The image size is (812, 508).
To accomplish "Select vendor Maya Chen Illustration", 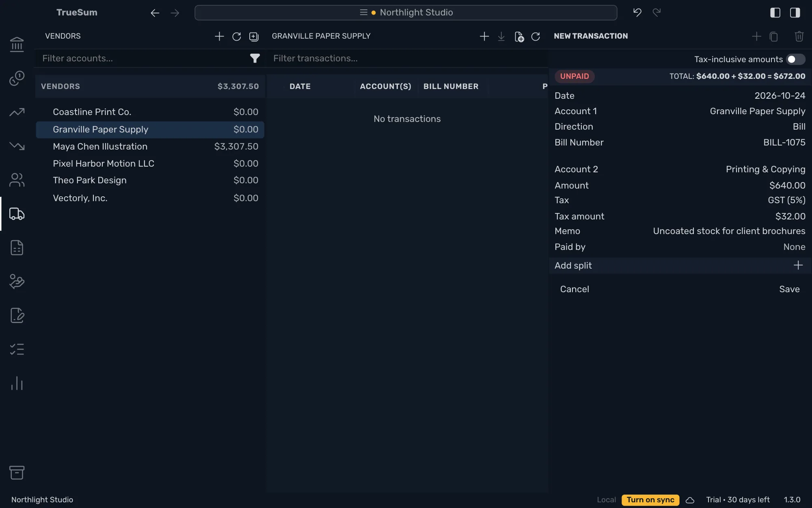I will click(150, 146).
